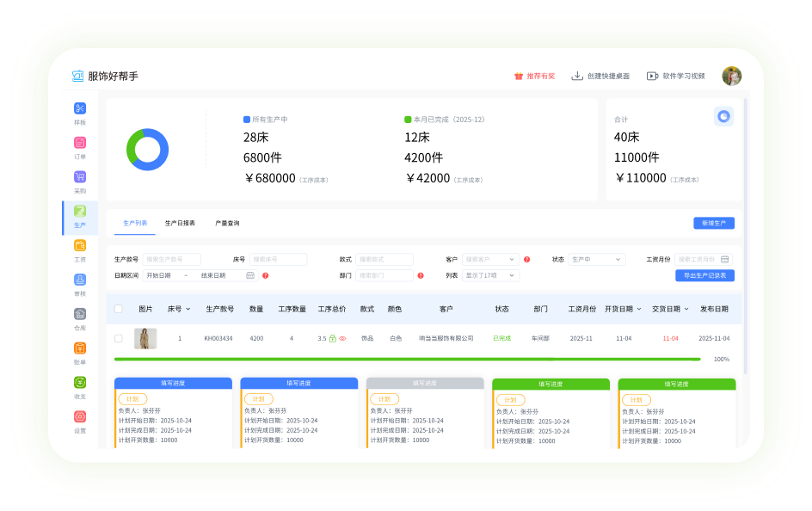
Task: Click the green lock icon beside 3.5
Action: click(333, 339)
